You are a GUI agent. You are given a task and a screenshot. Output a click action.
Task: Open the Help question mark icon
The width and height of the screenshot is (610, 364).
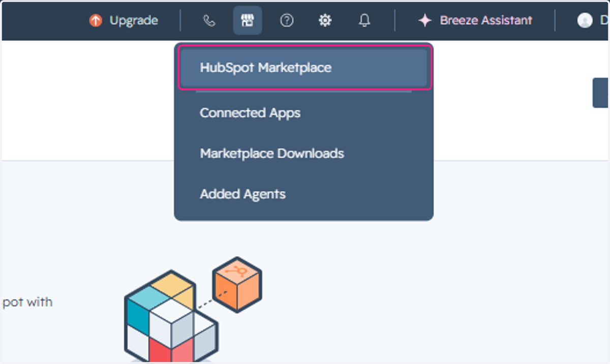pyautogui.click(x=287, y=20)
